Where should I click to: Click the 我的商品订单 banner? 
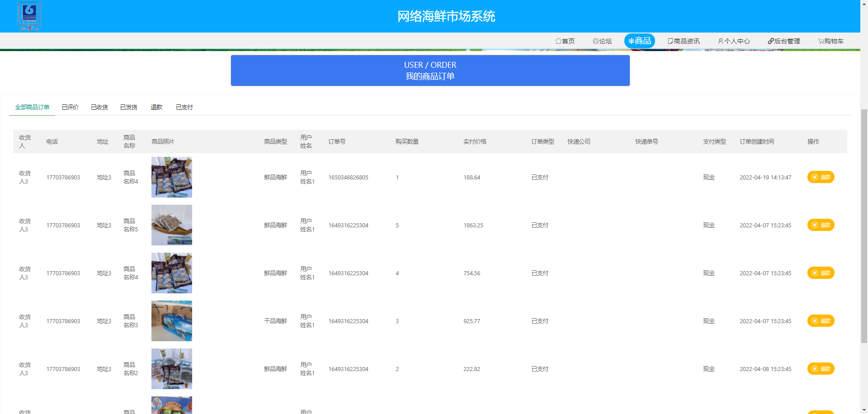pyautogui.click(x=430, y=71)
